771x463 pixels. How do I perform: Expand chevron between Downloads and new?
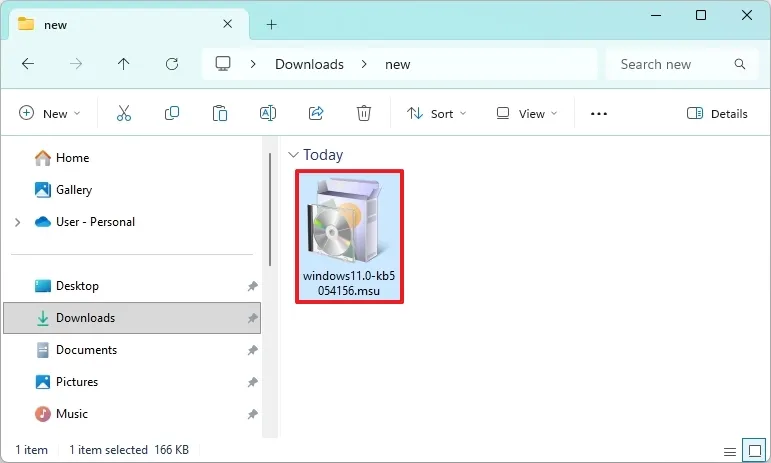pyautogui.click(x=364, y=64)
